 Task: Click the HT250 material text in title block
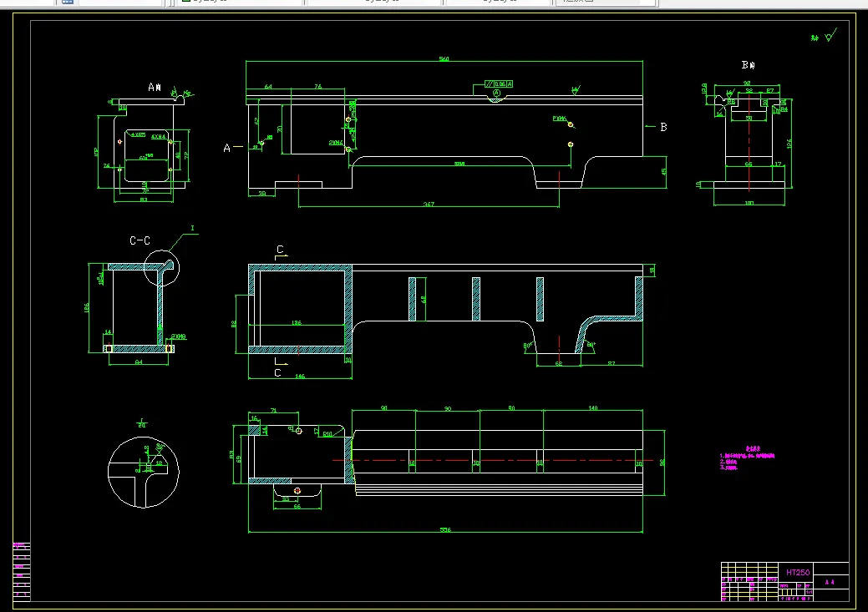click(798, 572)
